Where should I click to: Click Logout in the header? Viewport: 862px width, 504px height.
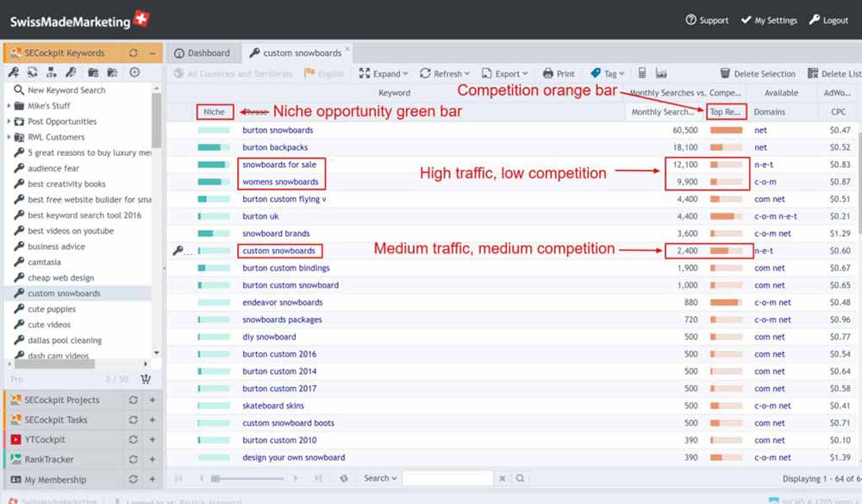tap(828, 20)
